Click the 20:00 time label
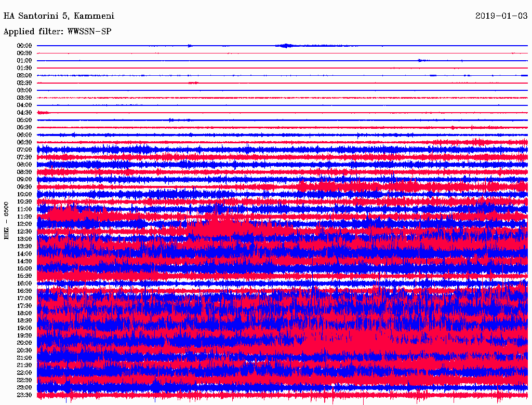532x405 pixels. coord(24,343)
